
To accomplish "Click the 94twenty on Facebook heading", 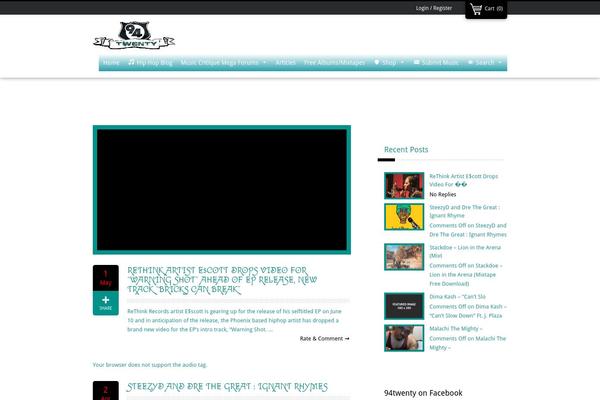I will (x=423, y=393).
